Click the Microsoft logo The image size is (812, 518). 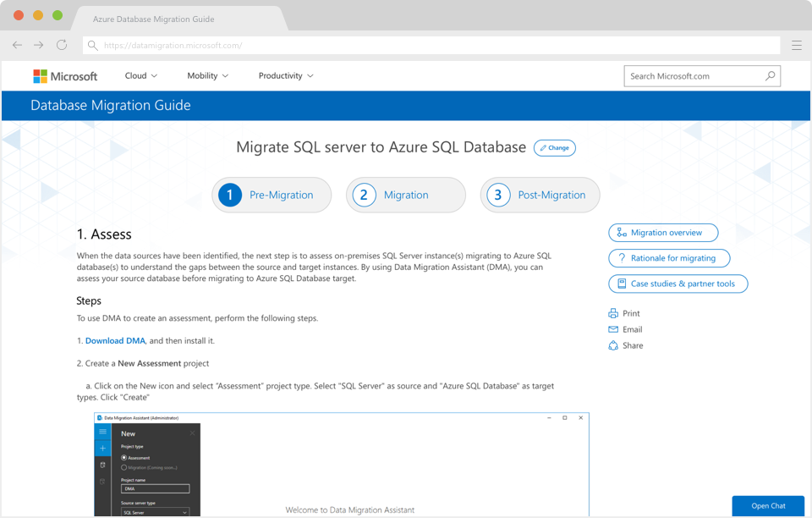pyautogui.click(x=65, y=76)
